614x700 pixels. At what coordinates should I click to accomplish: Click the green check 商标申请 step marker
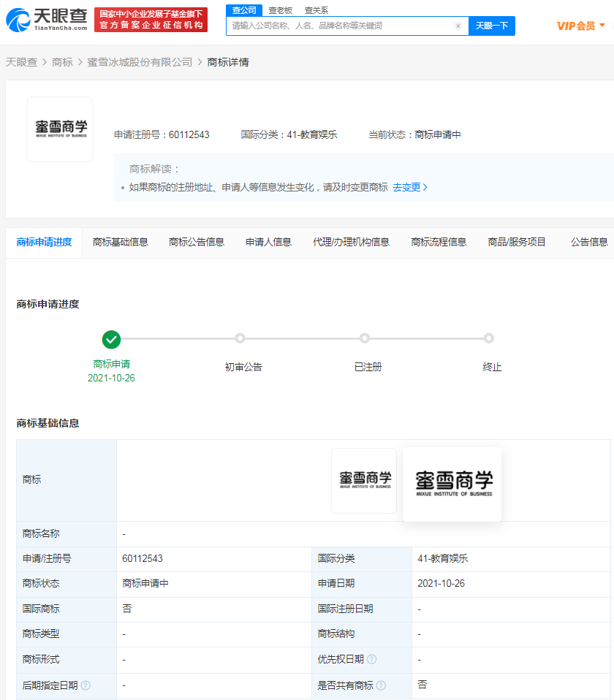point(111,339)
